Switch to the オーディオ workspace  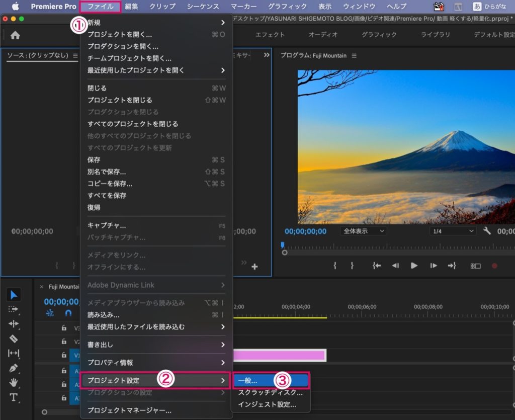pos(323,35)
